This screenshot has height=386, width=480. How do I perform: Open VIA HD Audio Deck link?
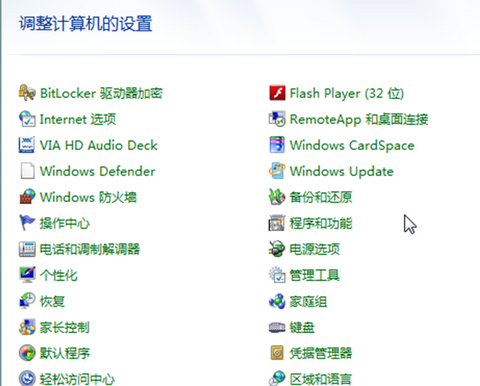coord(99,145)
